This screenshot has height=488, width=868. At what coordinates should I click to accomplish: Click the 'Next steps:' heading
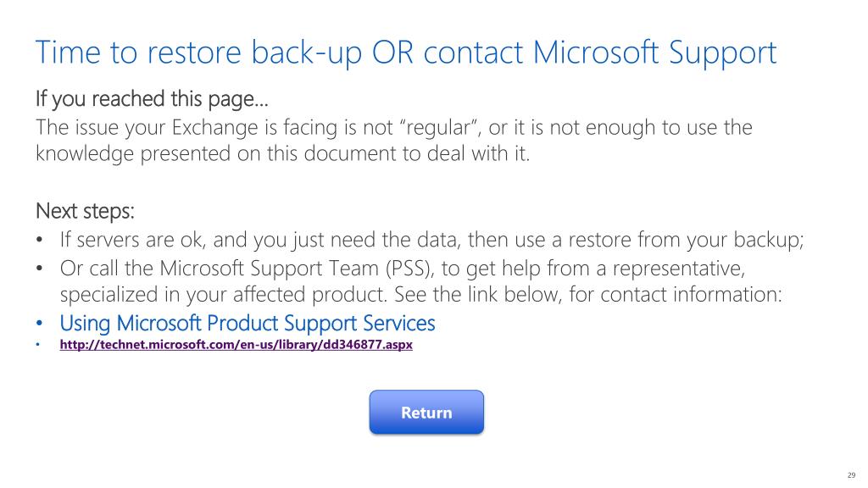85,211
